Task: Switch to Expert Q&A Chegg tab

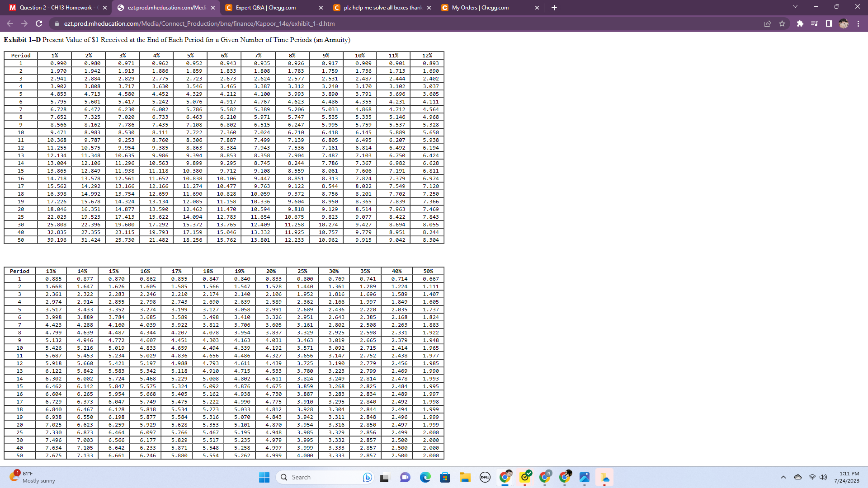Action: click(x=274, y=8)
